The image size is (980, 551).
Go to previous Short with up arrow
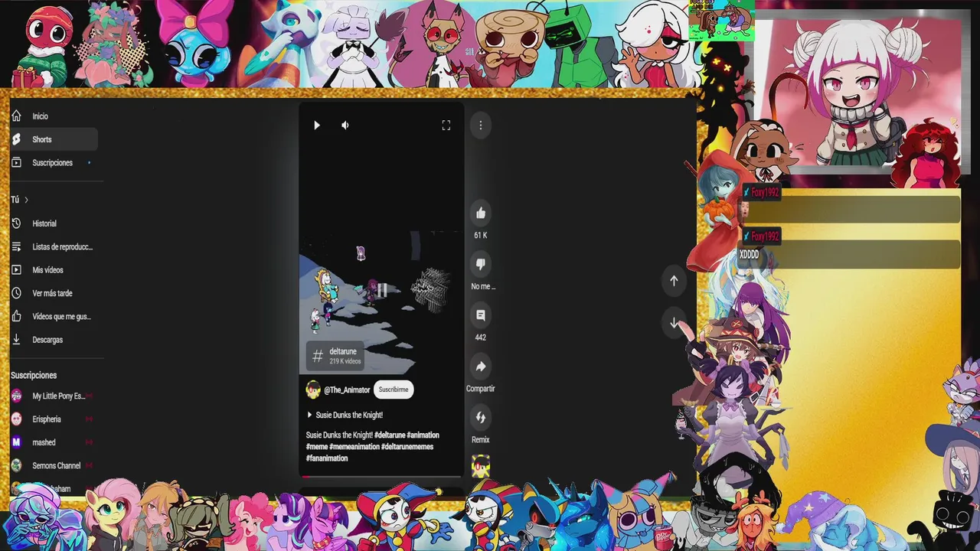(x=674, y=280)
